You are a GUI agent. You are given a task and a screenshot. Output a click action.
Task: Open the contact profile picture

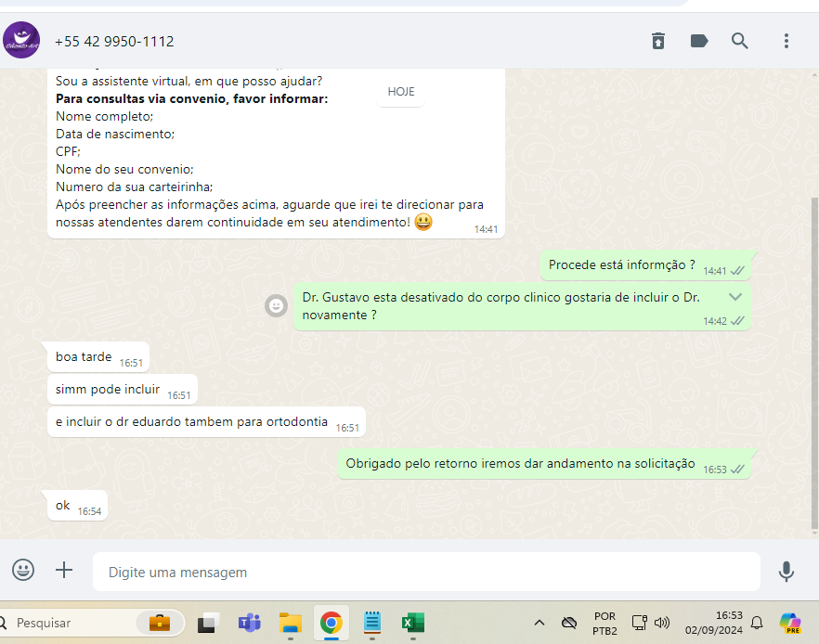pos(21,40)
